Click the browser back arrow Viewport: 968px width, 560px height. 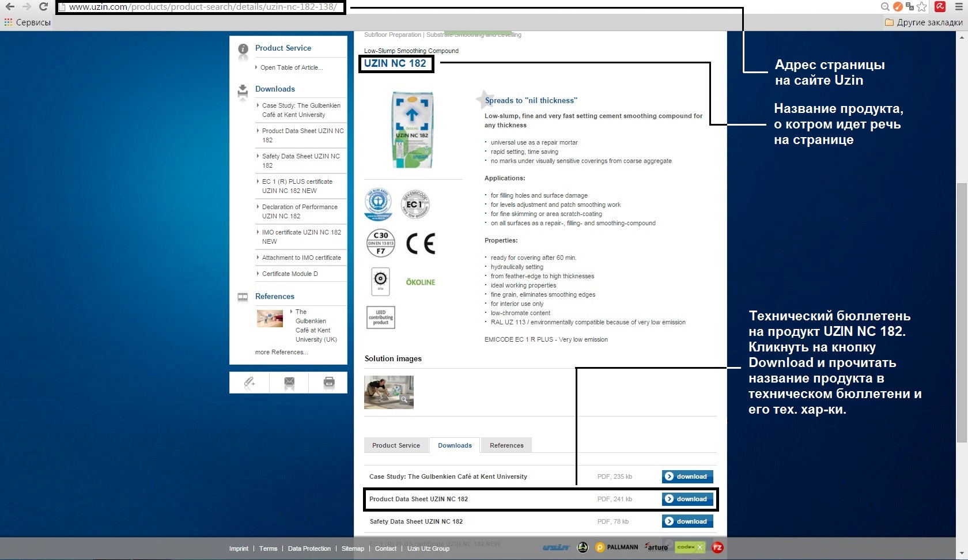click(10, 7)
